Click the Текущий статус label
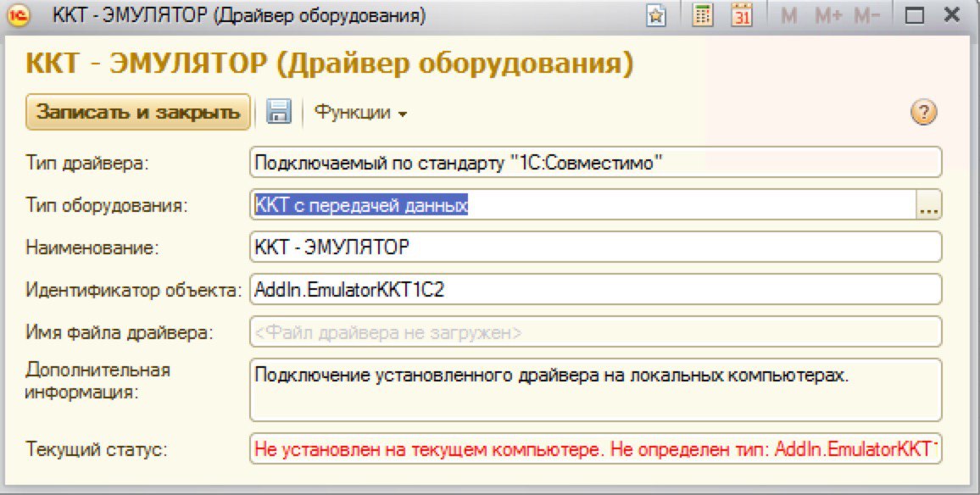Viewport: 980px width, 495px height. click(97, 449)
